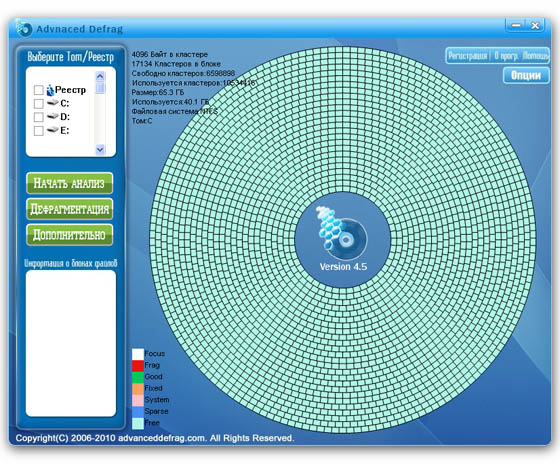This screenshot has width=560, height=464.
Task: Click the red Frag legend swatch
Action: click(138, 365)
